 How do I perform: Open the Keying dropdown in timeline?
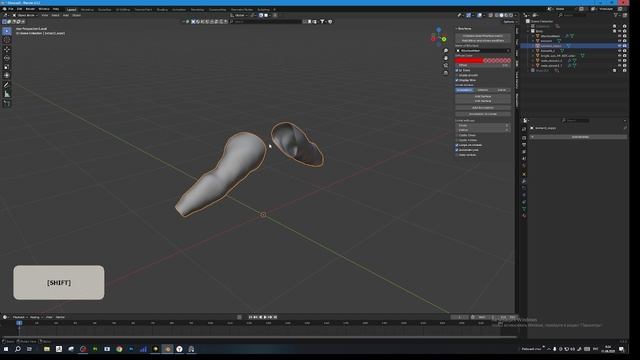tap(36, 317)
